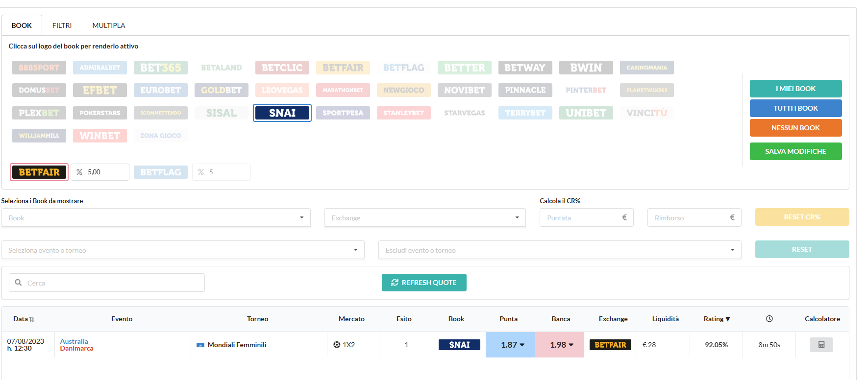Click the PLANETWIN365 book logo
Viewport: 868px width, 380px height.
click(647, 90)
